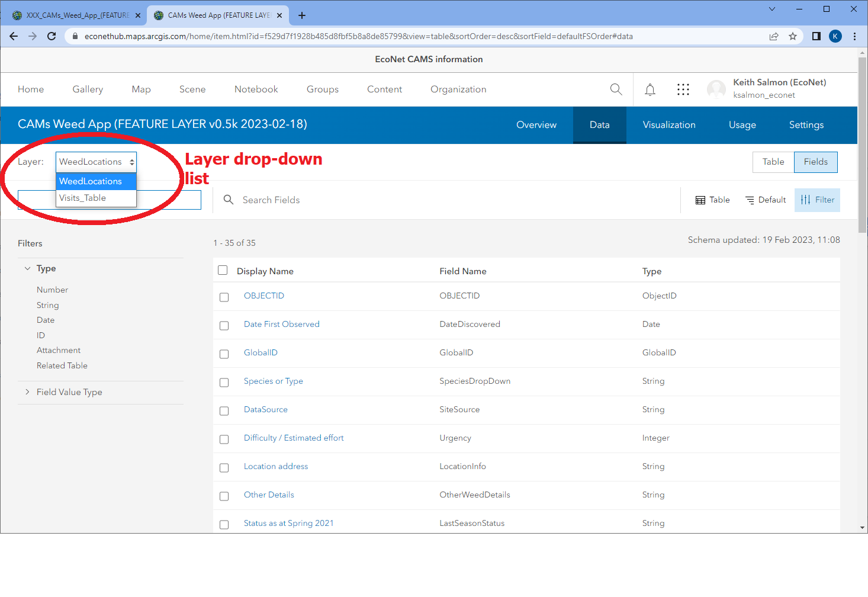Click the site lock icon in address bar

tap(75, 36)
